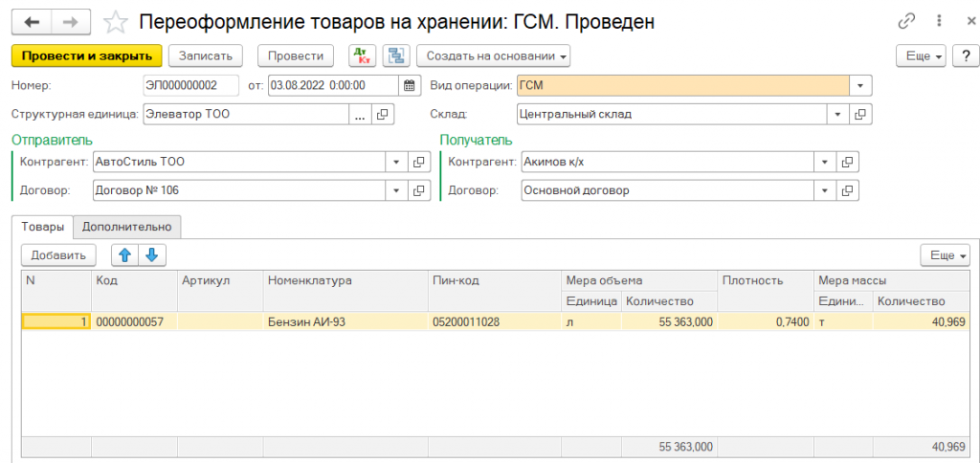Copy the document link via chain icon
Image resolution: width=980 pixels, height=463 pixels.
pos(905,22)
